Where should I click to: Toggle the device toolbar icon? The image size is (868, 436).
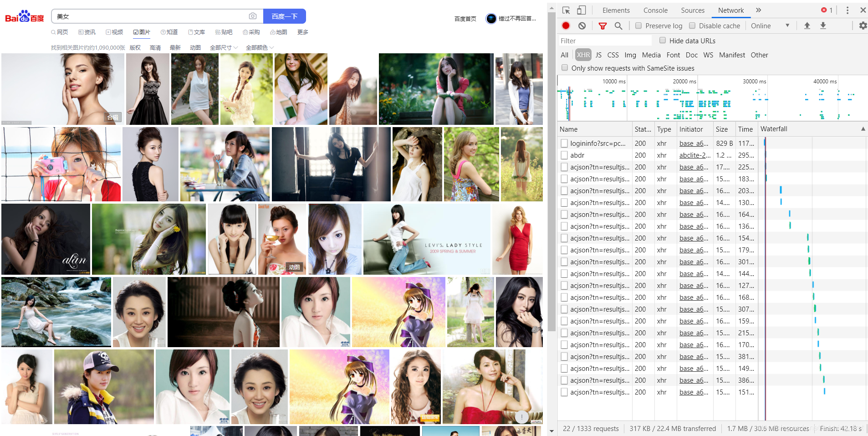tap(582, 10)
